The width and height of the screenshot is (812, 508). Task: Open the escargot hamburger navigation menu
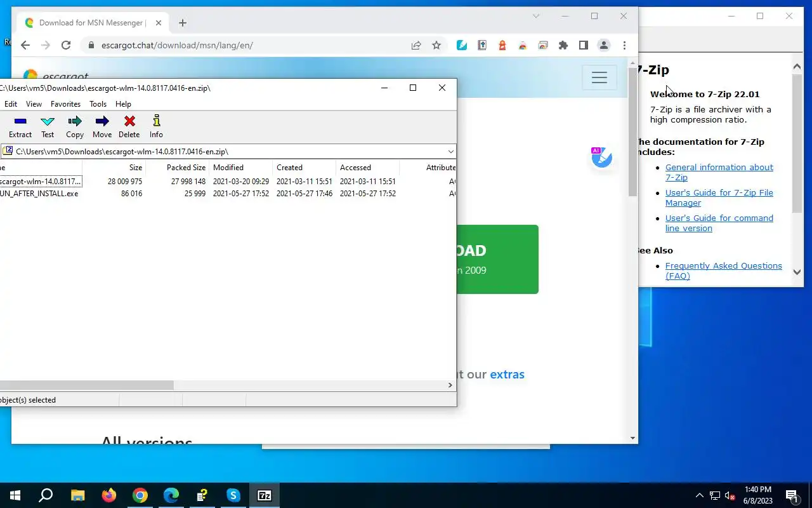click(x=599, y=77)
